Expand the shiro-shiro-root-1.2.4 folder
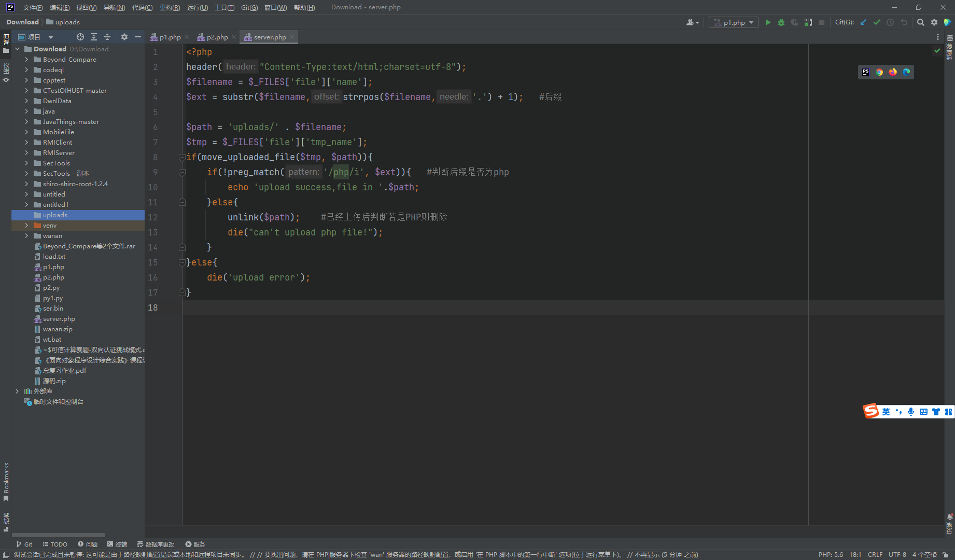 tap(26, 184)
